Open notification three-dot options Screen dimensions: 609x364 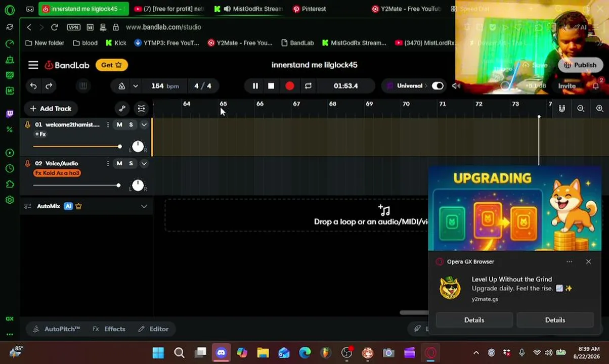[570, 262]
